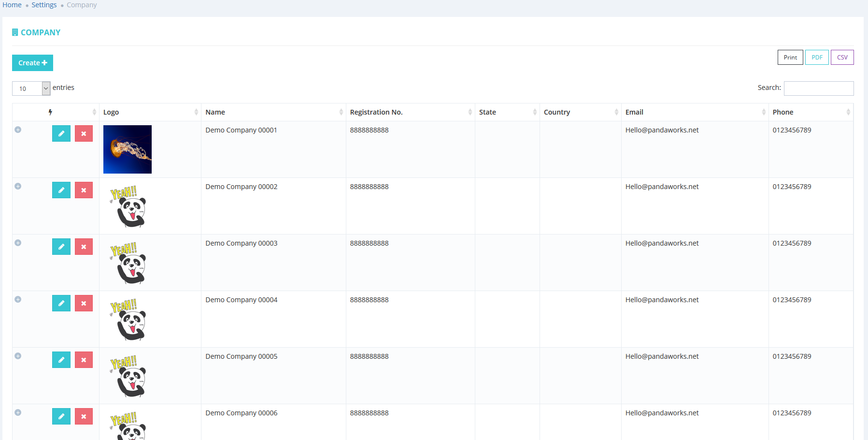Delete Demo Company 00001 using red X
Viewport: 868px width, 440px height.
click(84, 133)
